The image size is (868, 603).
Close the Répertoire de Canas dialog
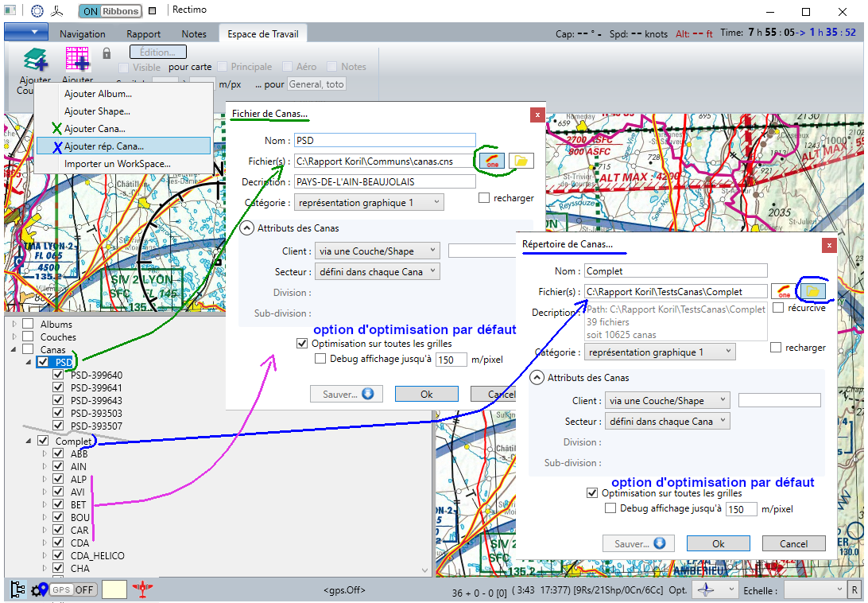pyautogui.click(x=829, y=245)
